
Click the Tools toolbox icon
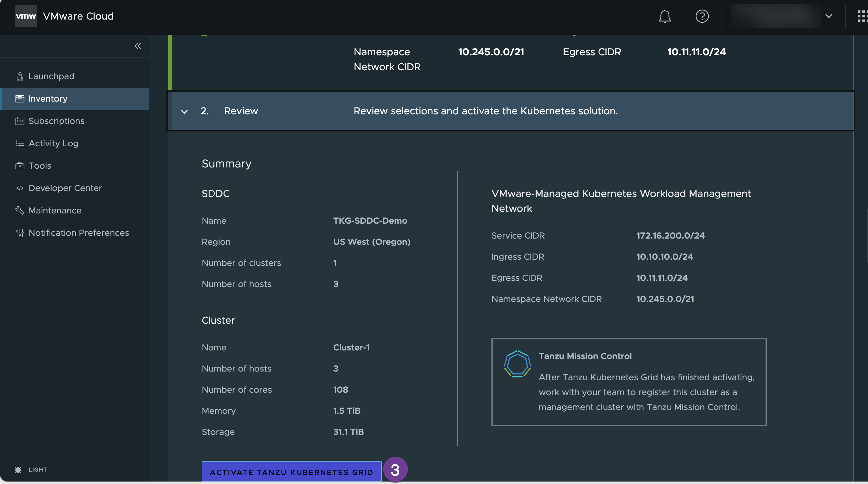point(20,166)
